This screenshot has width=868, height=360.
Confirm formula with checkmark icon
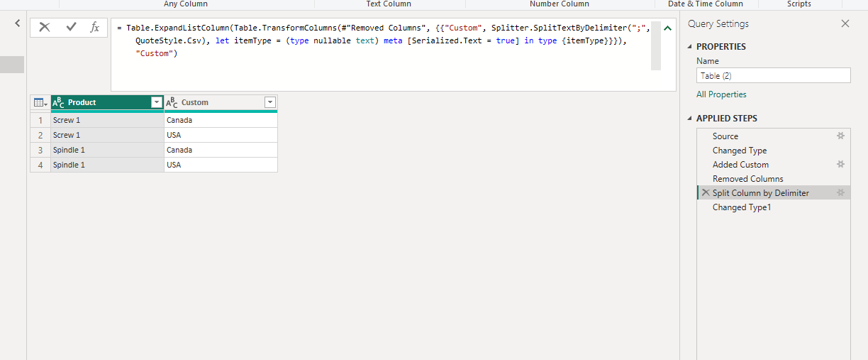click(71, 27)
